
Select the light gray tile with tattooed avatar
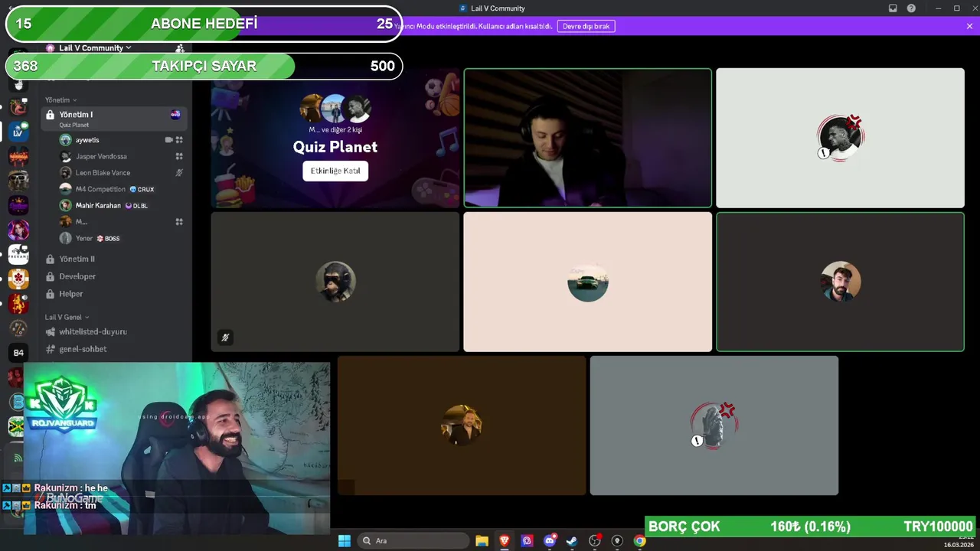pyautogui.click(x=840, y=138)
